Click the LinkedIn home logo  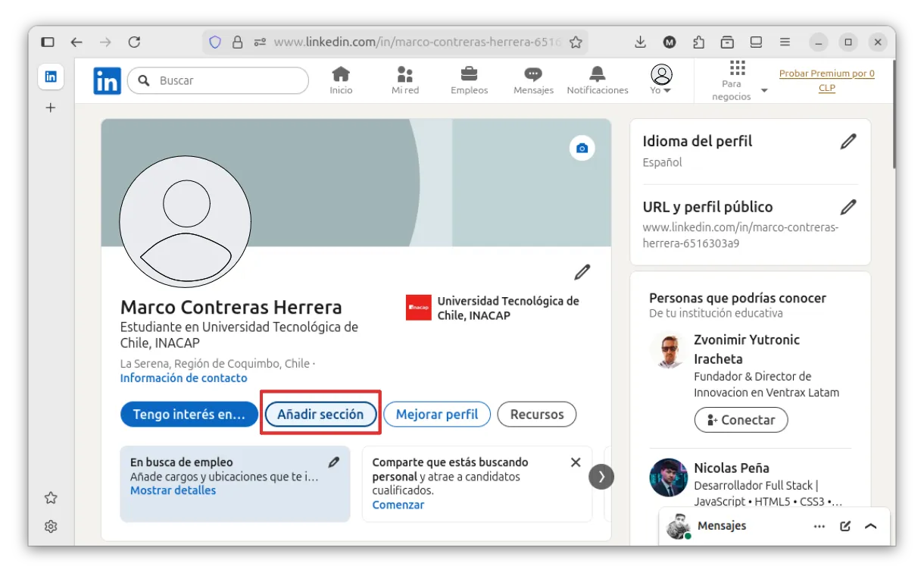(107, 81)
